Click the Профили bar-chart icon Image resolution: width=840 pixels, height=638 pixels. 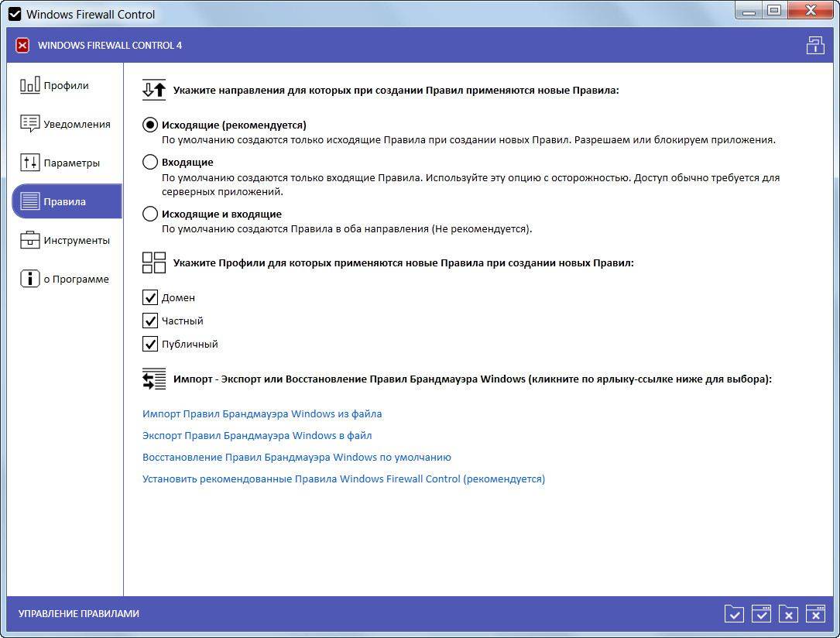pyautogui.click(x=30, y=85)
